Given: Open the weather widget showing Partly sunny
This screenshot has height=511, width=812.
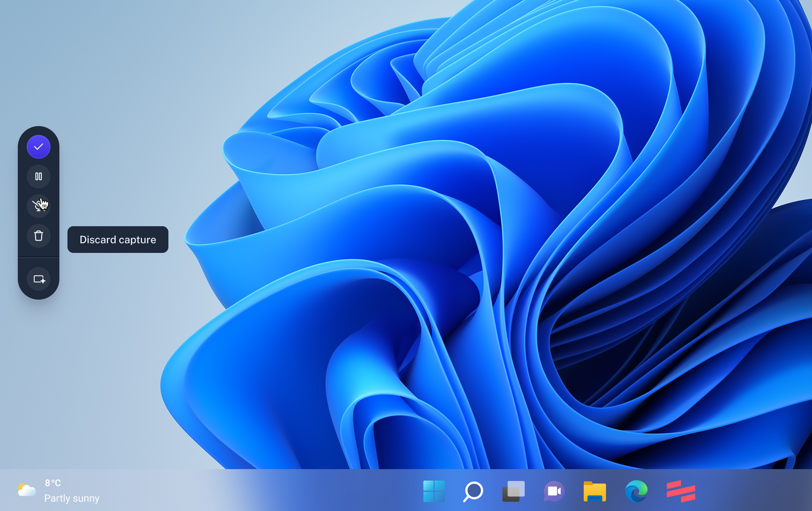Looking at the screenshot, I should point(58,491).
